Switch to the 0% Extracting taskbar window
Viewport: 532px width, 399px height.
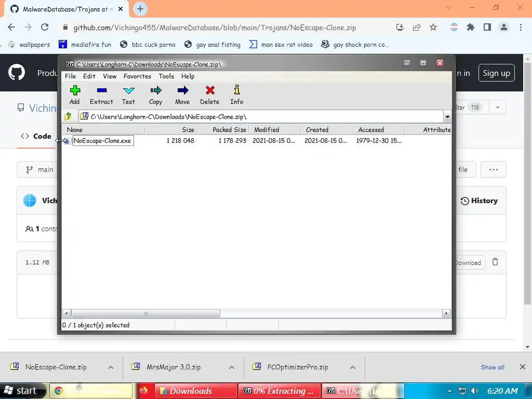click(x=280, y=391)
